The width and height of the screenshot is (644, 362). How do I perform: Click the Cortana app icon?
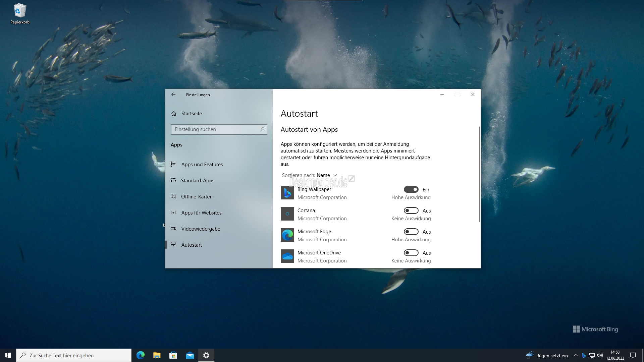287,214
